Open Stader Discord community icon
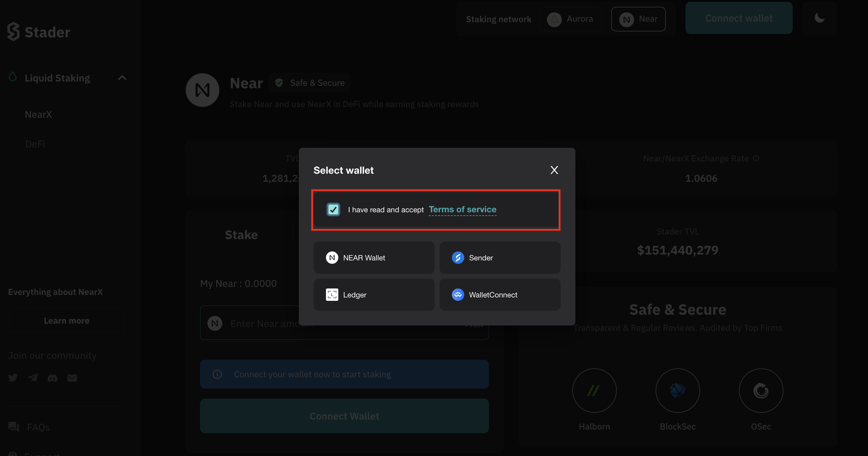Image resolution: width=868 pixels, height=456 pixels. pyautogui.click(x=52, y=378)
